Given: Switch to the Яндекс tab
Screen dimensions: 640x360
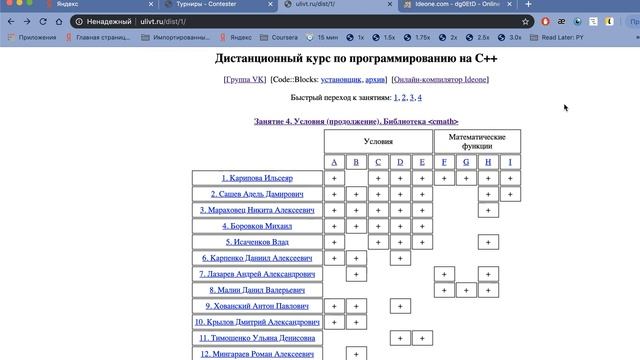Looking at the screenshot, I should click(x=99, y=4).
